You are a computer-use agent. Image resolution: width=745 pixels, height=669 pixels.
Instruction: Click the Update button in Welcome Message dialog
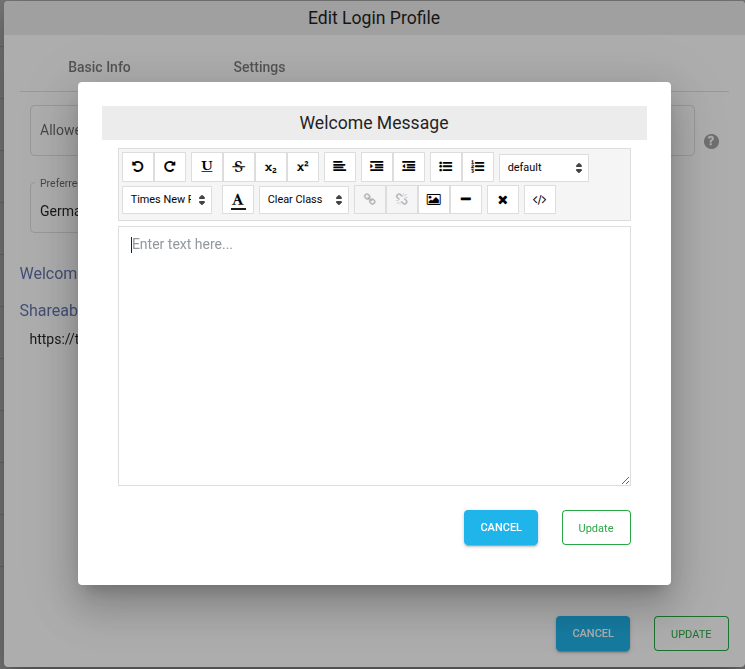click(596, 528)
